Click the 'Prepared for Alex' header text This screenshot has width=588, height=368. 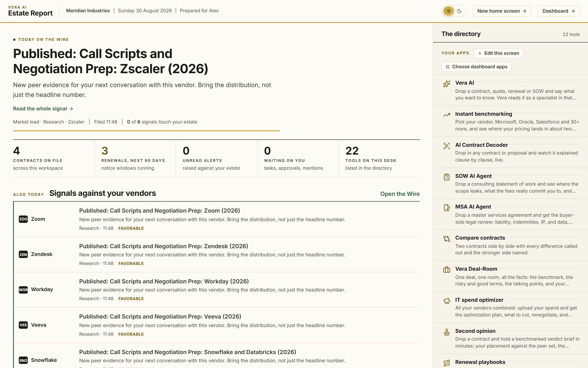pos(199,11)
